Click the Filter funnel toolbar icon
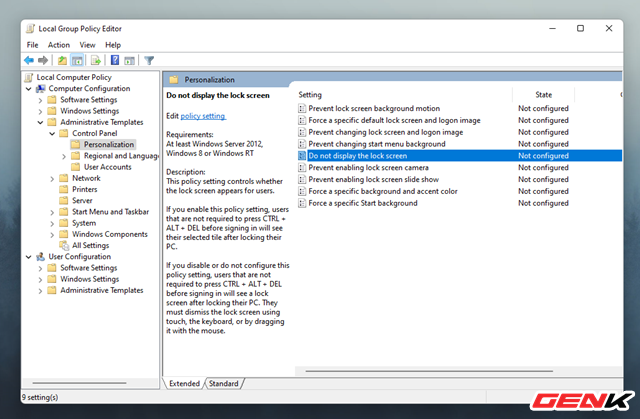640x419 pixels. coord(149,61)
